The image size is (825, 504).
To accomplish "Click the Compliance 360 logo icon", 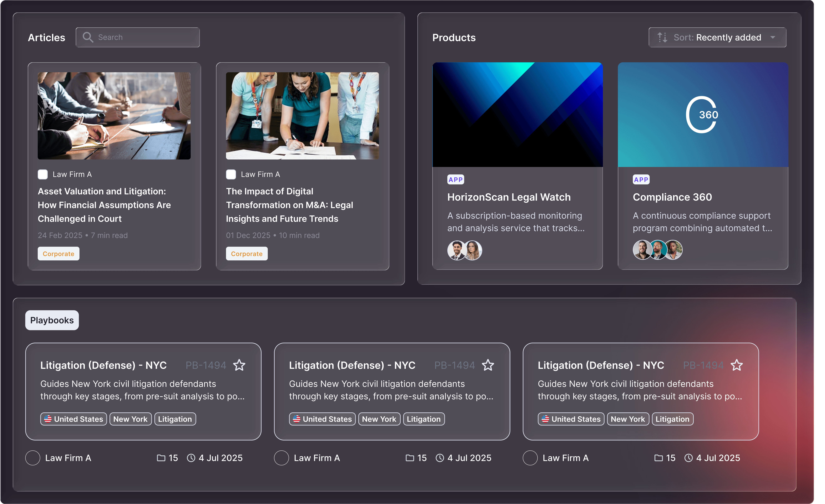I will [x=702, y=115].
